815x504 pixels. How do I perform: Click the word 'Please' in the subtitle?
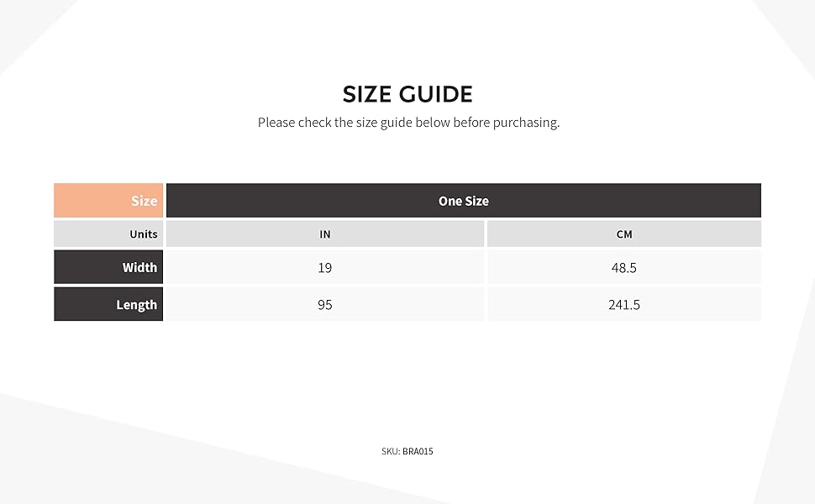276,123
